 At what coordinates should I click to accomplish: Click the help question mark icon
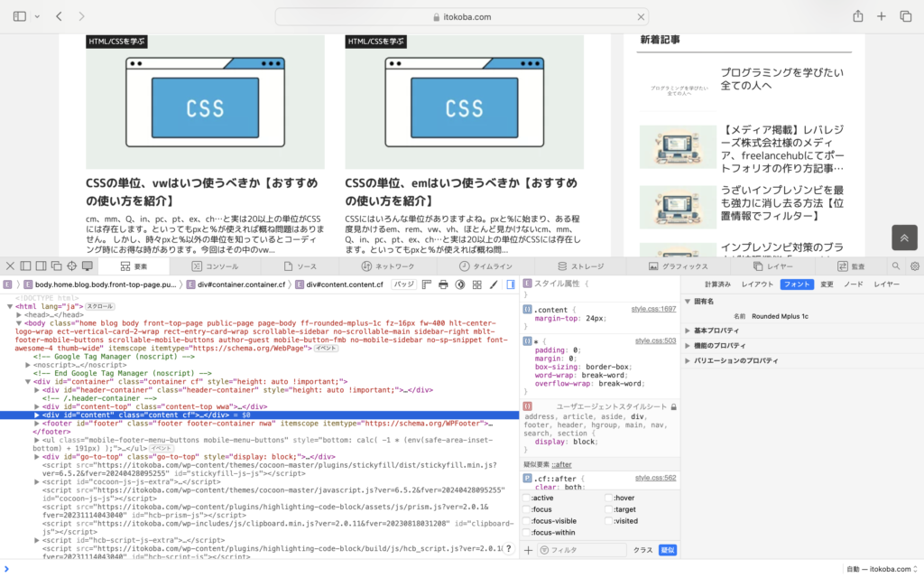point(509,549)
